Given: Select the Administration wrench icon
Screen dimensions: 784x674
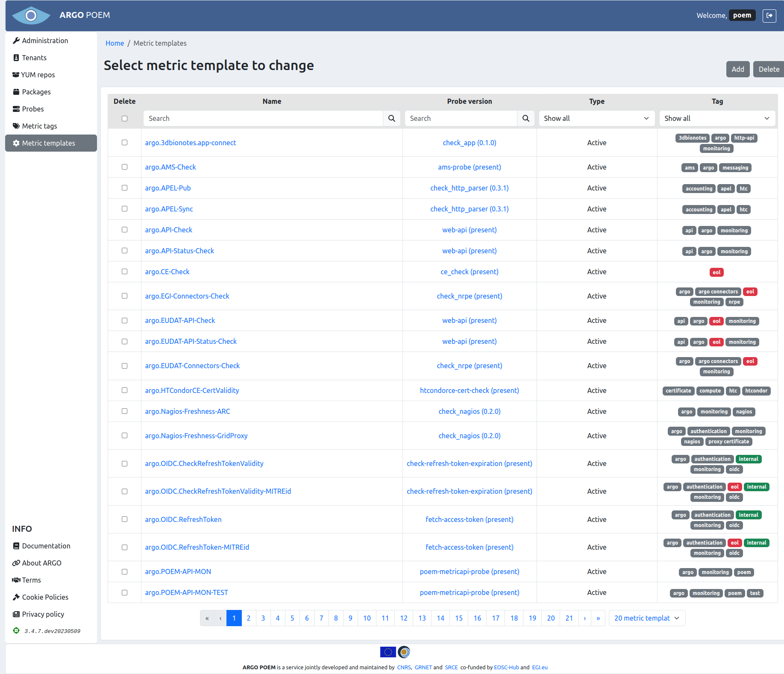Looking at the screenshot, I should click(x=16, y=40).
